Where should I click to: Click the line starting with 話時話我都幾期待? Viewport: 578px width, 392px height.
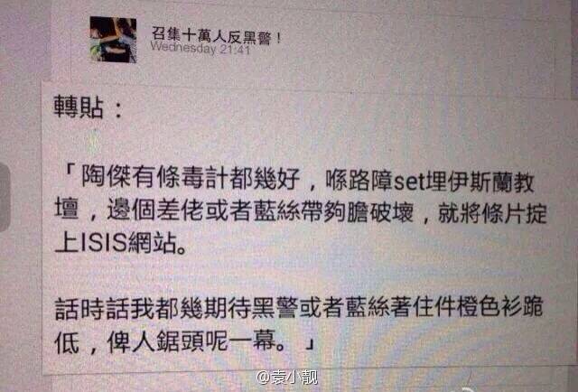299,308
